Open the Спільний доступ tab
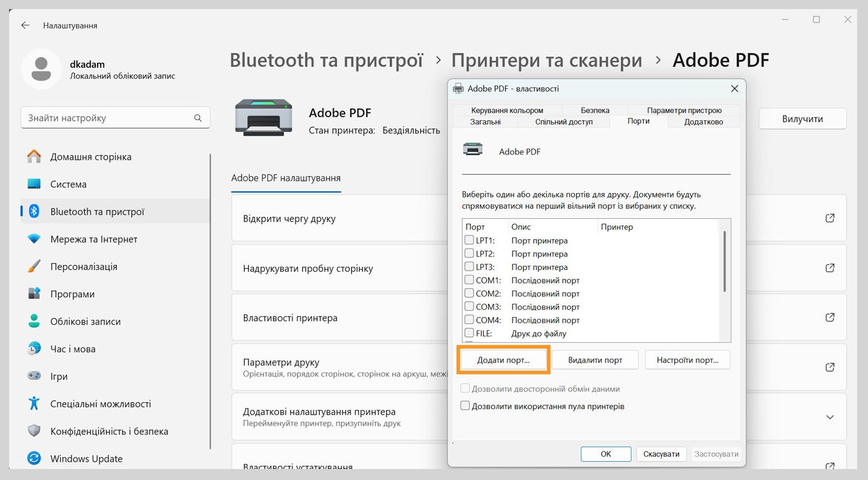Viewport: 868px width, 480px height. (564, 121)
